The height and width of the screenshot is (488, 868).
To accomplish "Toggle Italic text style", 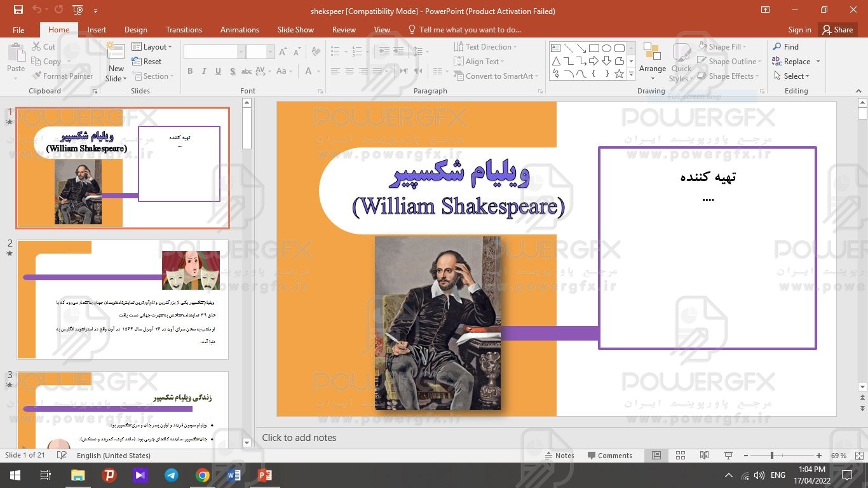I will click(x=203, y=71).
